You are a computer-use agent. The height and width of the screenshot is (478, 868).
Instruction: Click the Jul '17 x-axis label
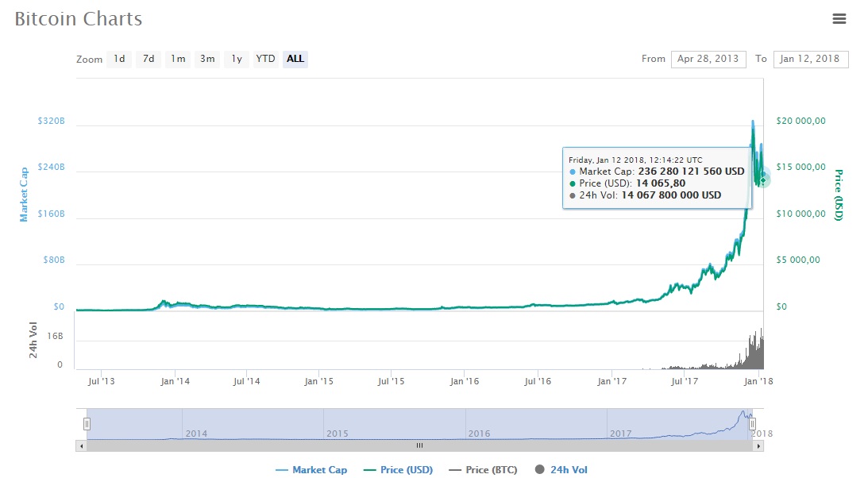pyautogui.click(x=685, y=381)
